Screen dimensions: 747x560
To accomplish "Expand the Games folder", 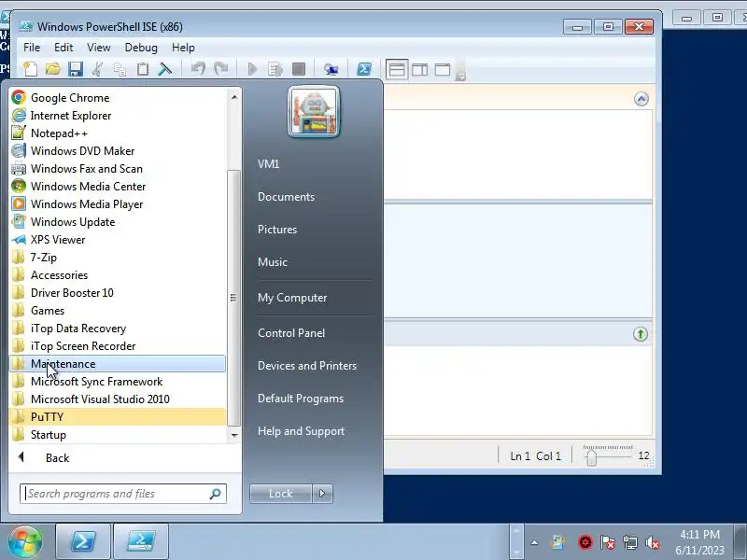I will coord(118,311).
